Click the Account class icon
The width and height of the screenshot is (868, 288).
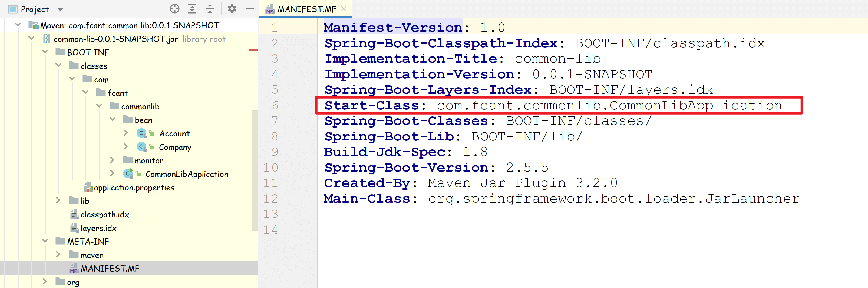coord(141,133)
